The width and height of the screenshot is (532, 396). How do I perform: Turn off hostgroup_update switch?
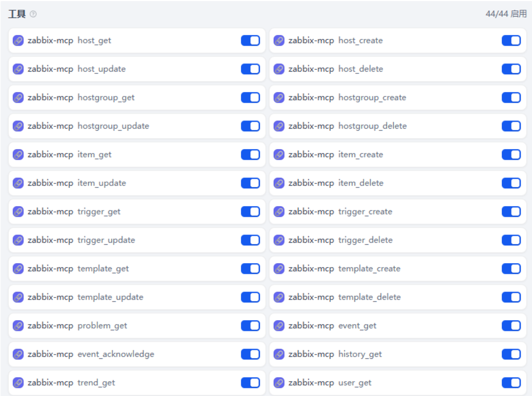click(250, 126)
